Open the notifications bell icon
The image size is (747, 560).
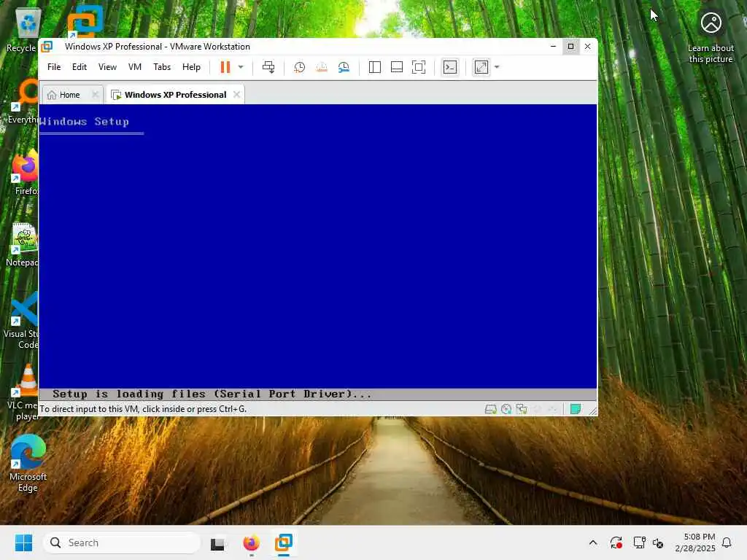pyautogui.click(x=727, y=542)
